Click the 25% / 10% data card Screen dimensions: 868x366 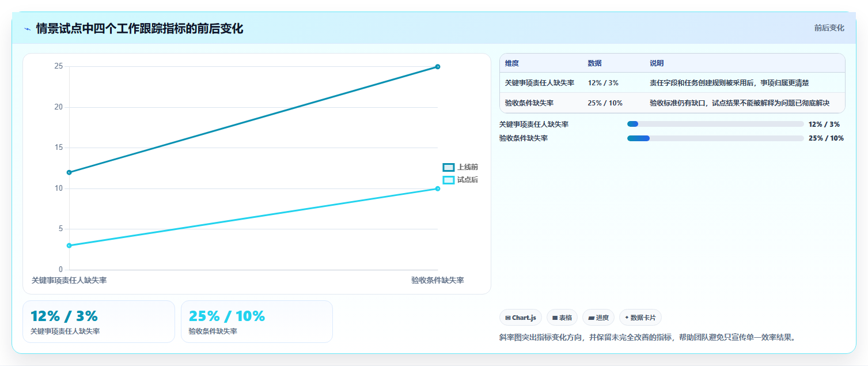coord(257,322)
